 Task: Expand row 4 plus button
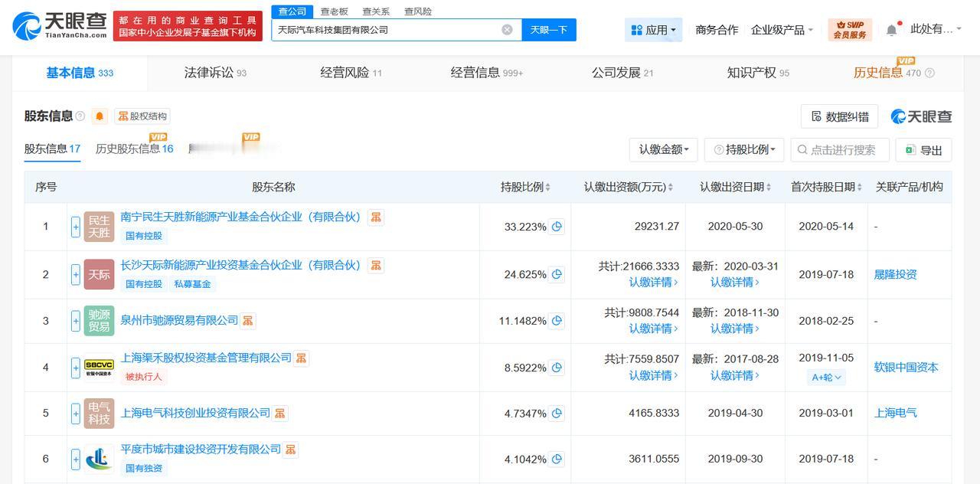click(76, 368)
